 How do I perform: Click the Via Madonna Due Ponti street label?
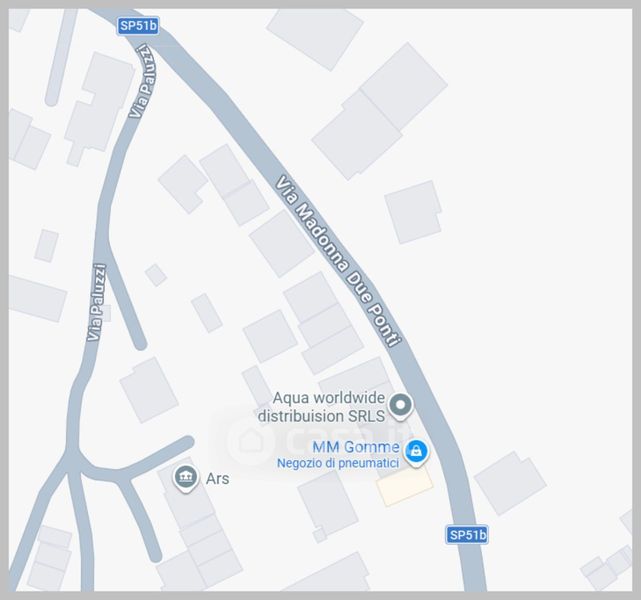338,262
